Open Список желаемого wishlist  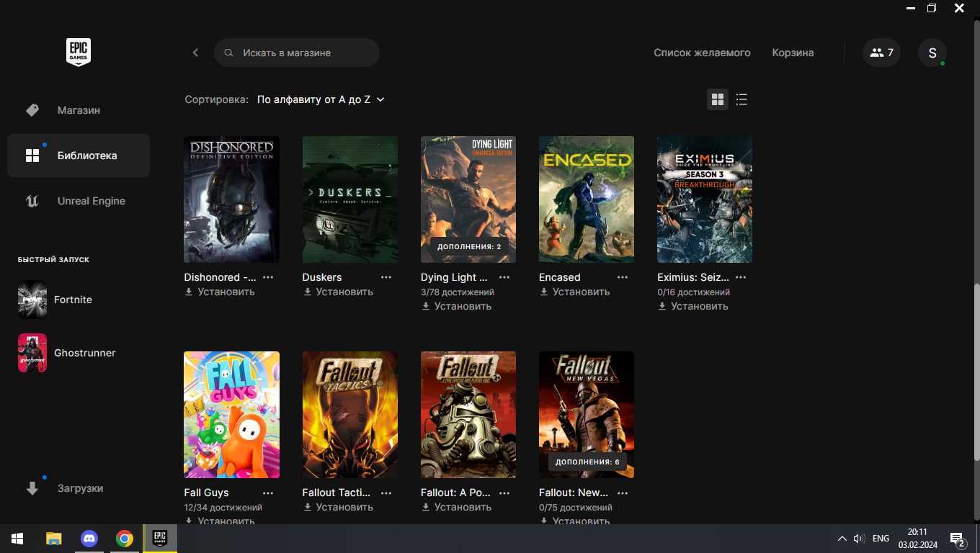pyautogui.click(x=702, y=53)
